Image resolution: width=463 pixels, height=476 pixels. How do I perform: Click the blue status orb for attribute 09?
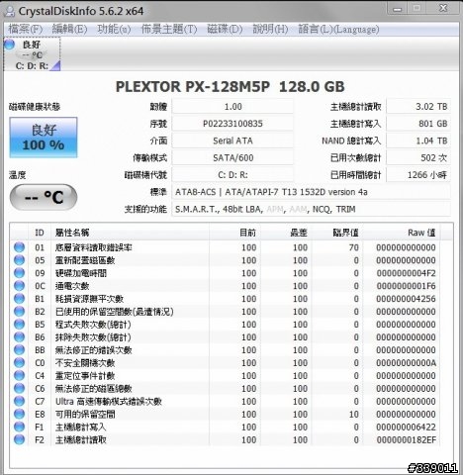click(20, 273)
